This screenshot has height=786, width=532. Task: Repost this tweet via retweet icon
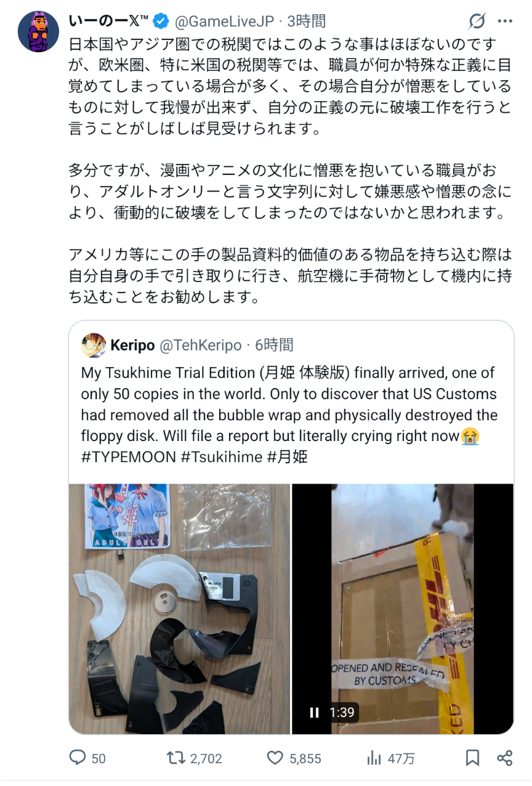point(176,758)
